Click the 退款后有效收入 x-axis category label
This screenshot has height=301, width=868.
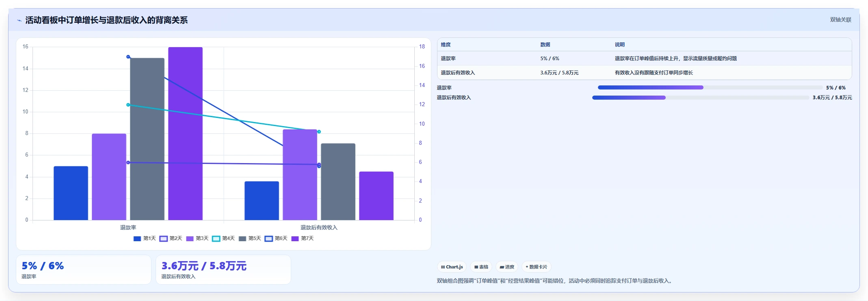point(319,227)
